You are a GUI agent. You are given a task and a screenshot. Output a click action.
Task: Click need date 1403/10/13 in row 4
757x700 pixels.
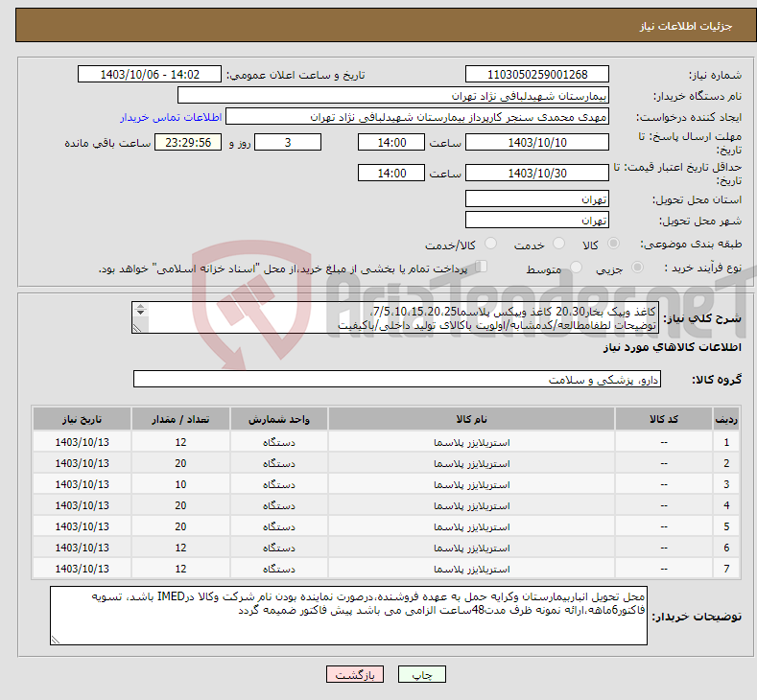[83, 506]
